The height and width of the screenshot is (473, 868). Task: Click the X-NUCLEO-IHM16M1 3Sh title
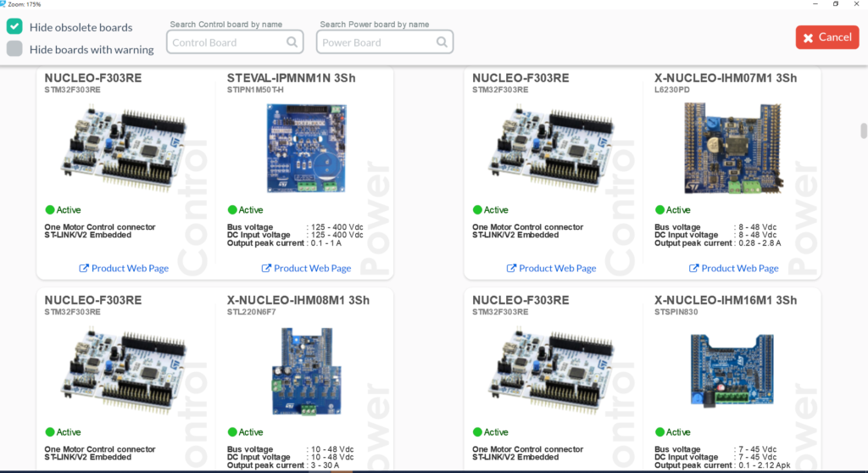pyautogui.click(x=726, y=300)
